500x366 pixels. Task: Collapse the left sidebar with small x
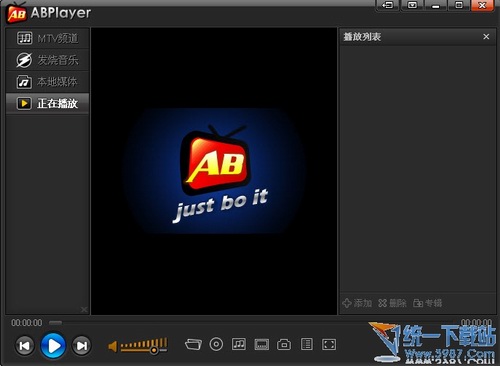pyautogui.click(x=84, y=310)
